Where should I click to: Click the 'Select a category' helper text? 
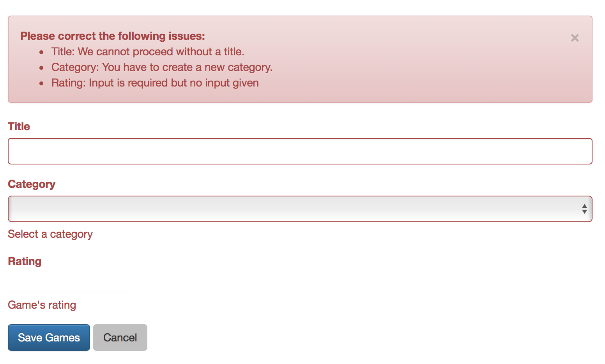50,234
